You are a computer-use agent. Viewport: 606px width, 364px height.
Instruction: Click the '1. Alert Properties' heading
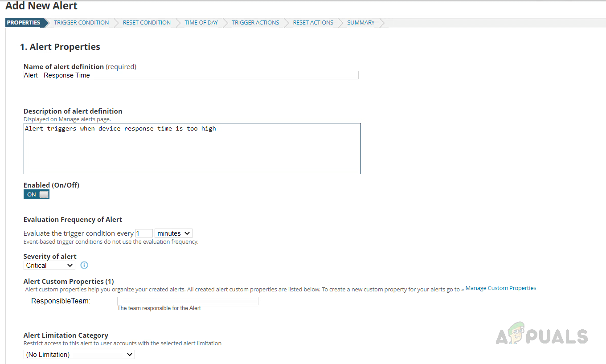click(x=60, y=47)
